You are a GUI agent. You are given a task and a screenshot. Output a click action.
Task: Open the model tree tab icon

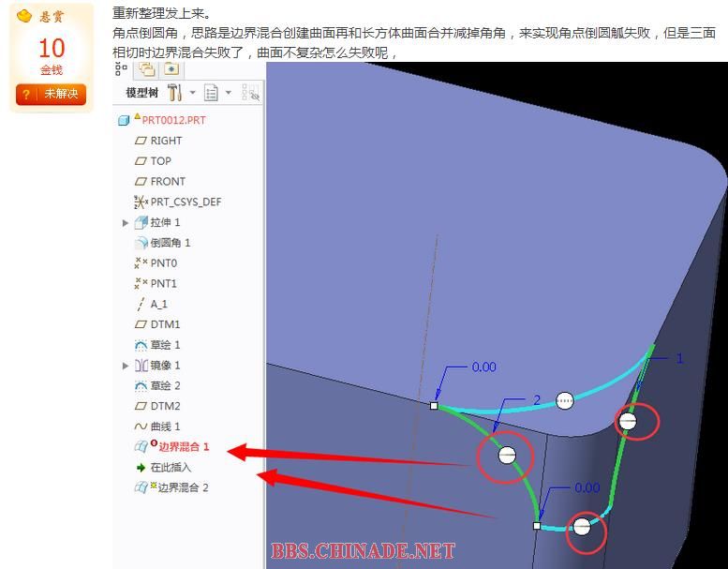[121, 68]
